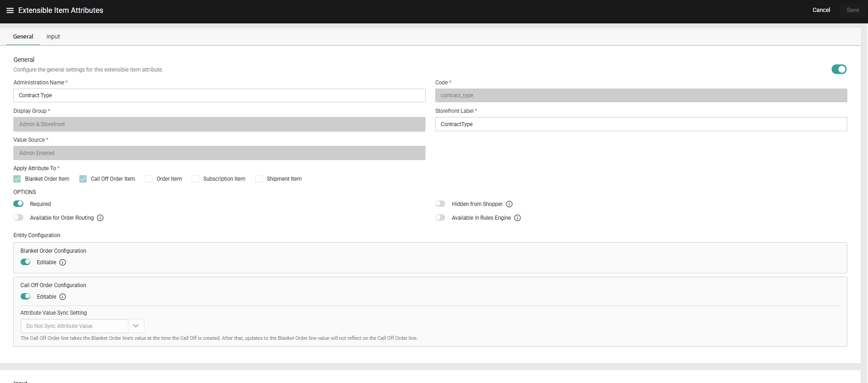Check the Subscription Item checkbox
Image resolution: width=868 pixels, height=383 pixels.
[x=195, y=179]
